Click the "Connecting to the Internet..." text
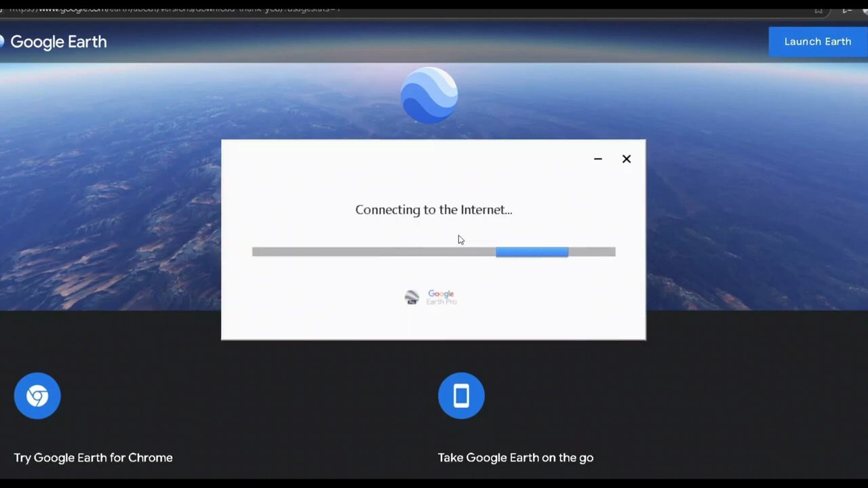This screenshot has height=488, width=868. (434, 209)
